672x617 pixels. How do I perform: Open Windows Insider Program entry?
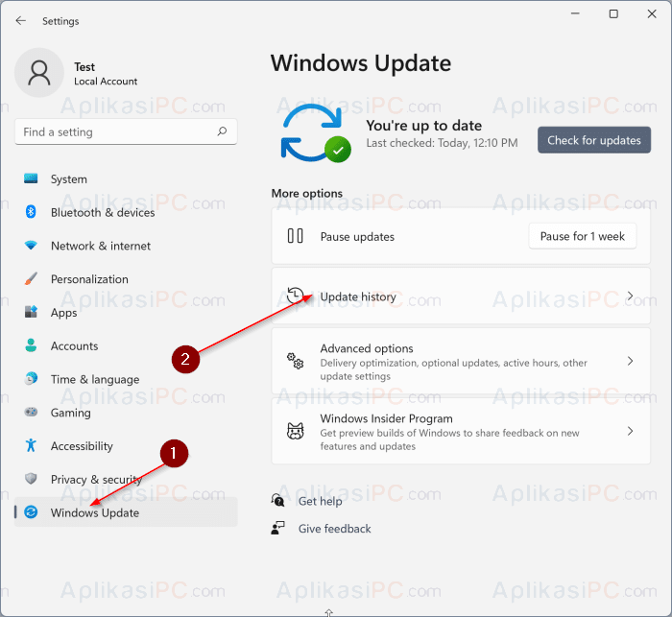(461, 431)
